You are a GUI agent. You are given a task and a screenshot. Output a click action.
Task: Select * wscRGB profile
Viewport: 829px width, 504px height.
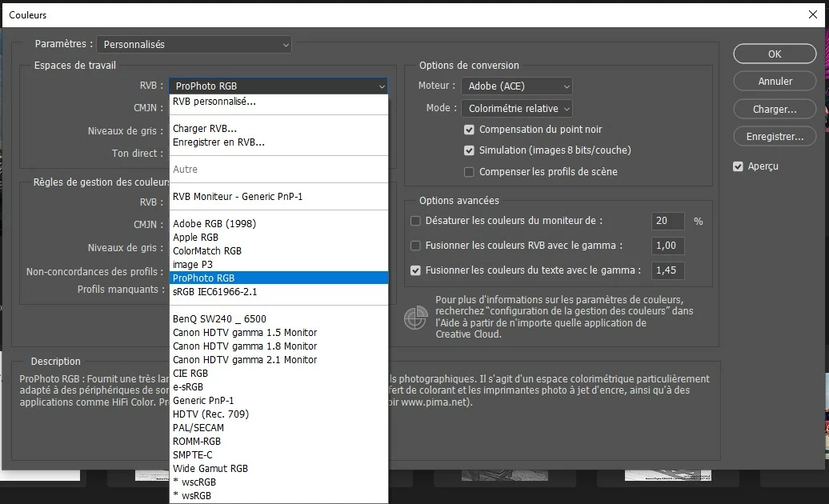[278, 482]
